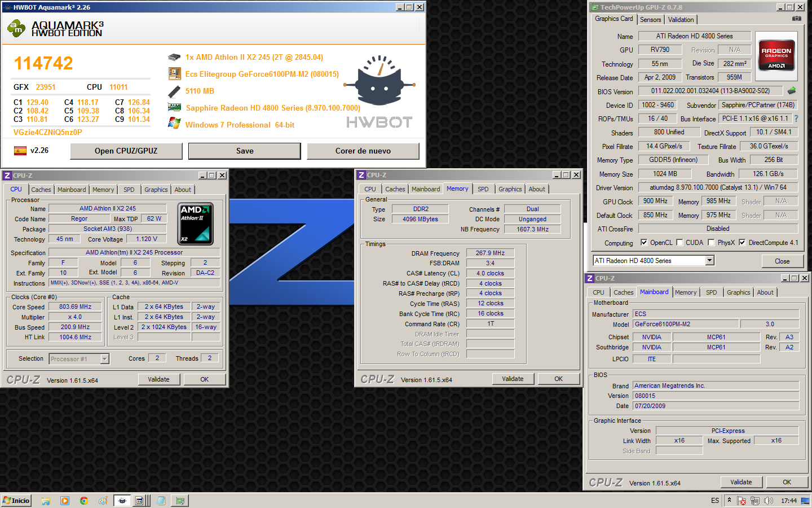Open the volume speaker tray icon
Viewport: 812px width, 508px height.
(768, 501)
